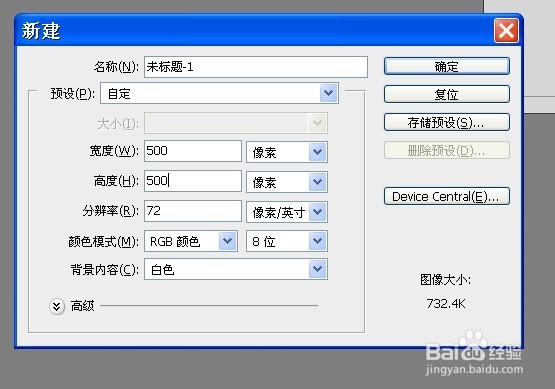The height and width of the screenshot is (389, 555).
Task: Click the 复位 button
Action: pos(447,94)
